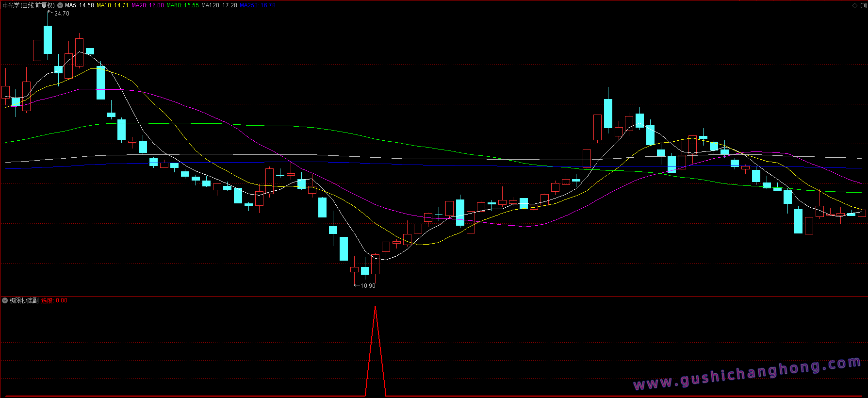Select the last red candle at right edge
This screenshot has height=398, width=868.
pos(862,213)
